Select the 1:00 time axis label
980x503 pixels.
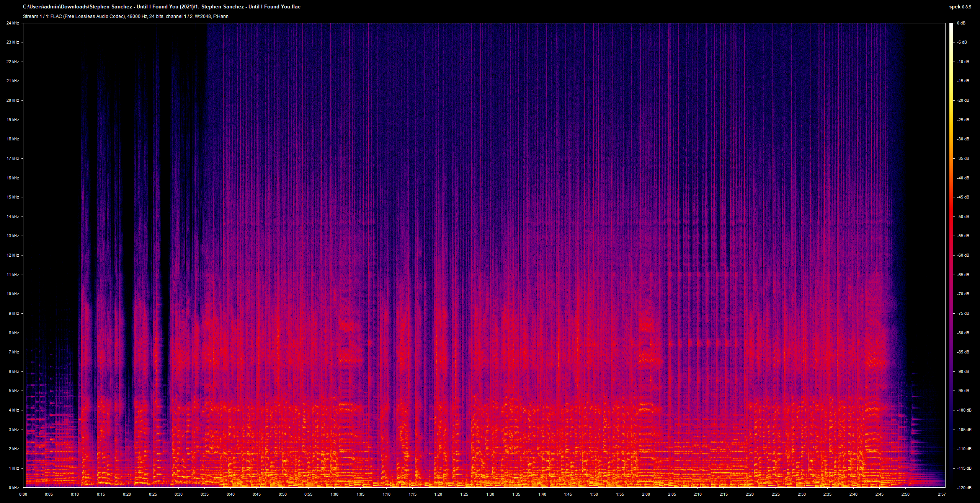334,494
